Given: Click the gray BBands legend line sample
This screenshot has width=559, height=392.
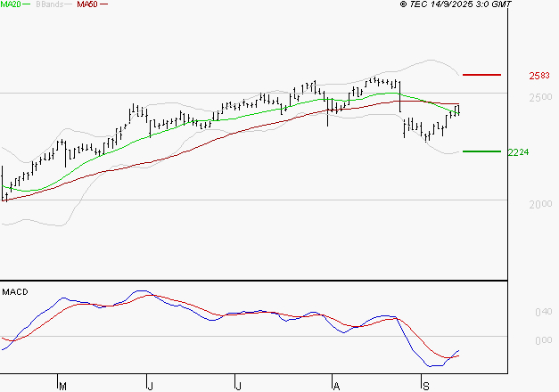Looking at the screenshot, I should [x=67, y=4].
